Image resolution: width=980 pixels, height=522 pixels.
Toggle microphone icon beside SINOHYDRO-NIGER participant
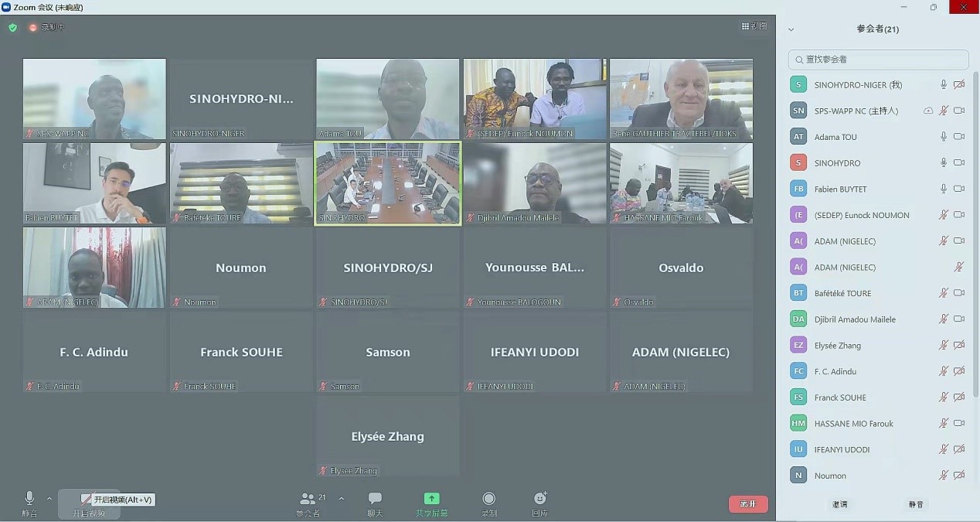point(943,85)
